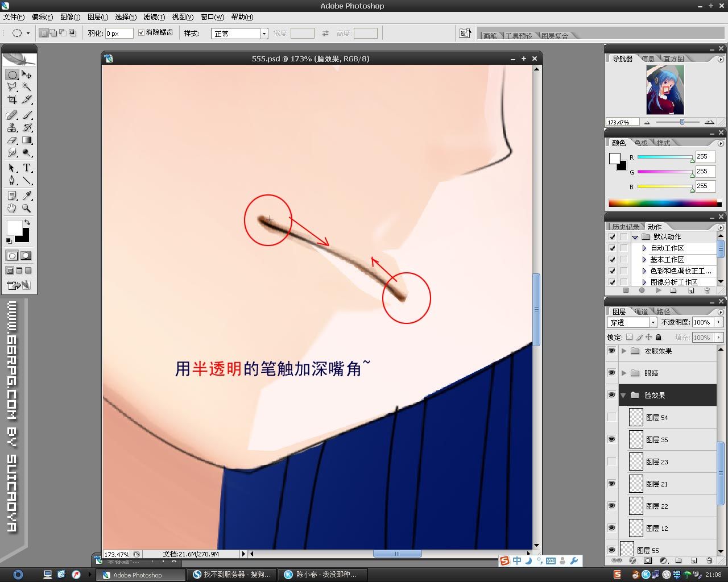Uncheck the 消除锯齿 anti-alias checkbox
This screenshot has height=582, width=728.
(141, 33)
